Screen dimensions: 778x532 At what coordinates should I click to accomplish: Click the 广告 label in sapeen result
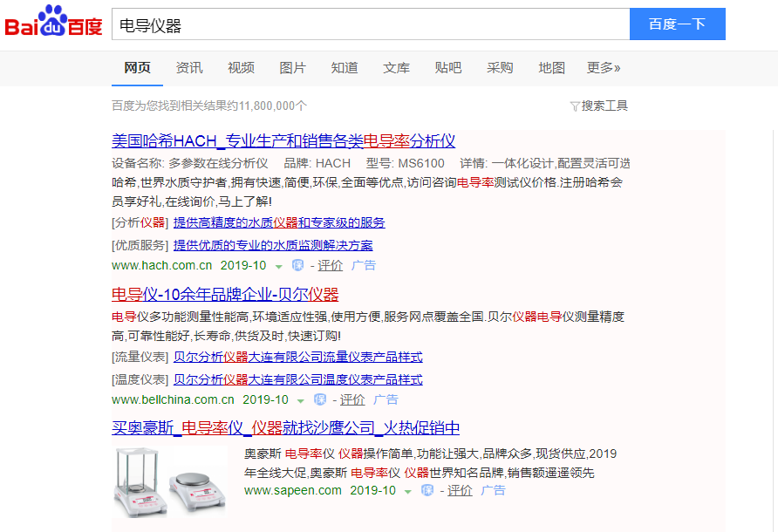[x=493, y=490]
